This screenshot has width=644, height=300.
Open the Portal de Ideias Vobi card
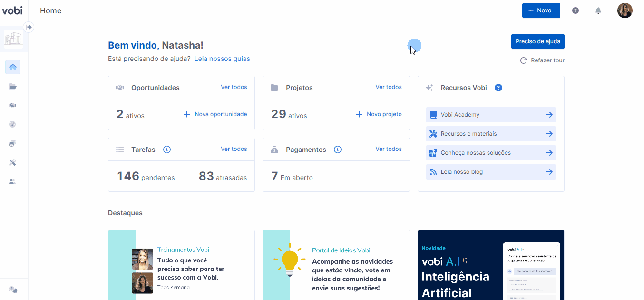[x=336, y=265]
